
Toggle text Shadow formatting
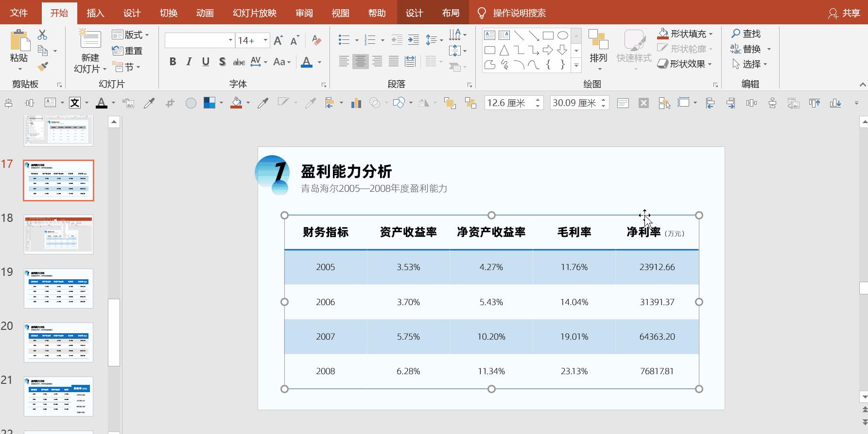tap(222, 62)
